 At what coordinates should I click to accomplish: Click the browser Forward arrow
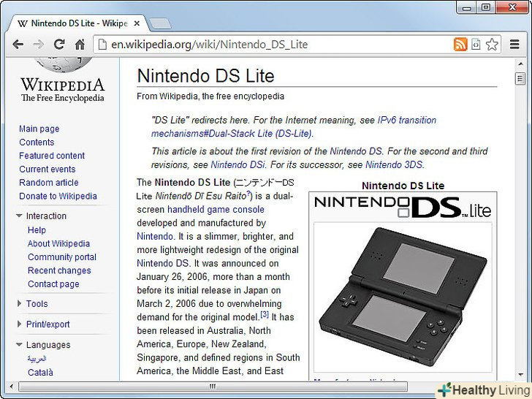point(38,45)
